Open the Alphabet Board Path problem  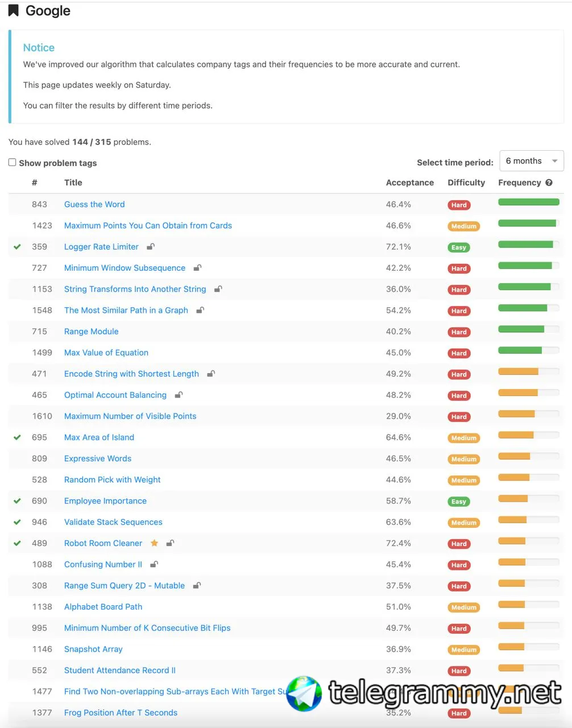point(103,607)
